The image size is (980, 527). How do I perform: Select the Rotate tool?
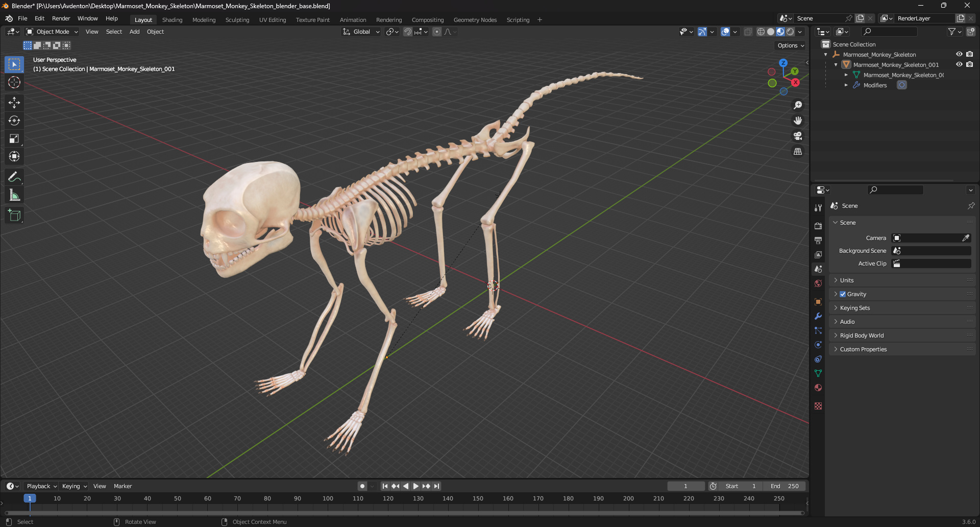(x=14, y=121)
